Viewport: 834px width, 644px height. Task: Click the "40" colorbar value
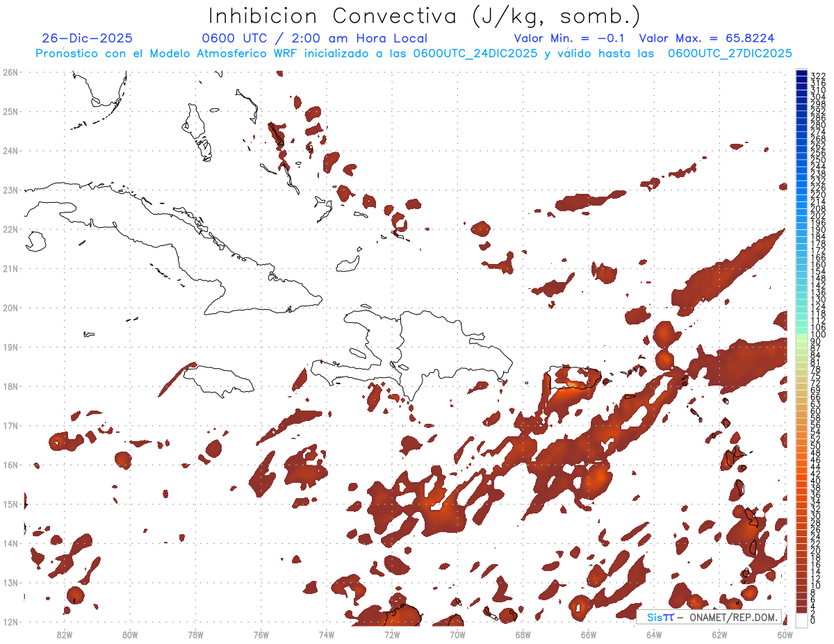point(815,481)
